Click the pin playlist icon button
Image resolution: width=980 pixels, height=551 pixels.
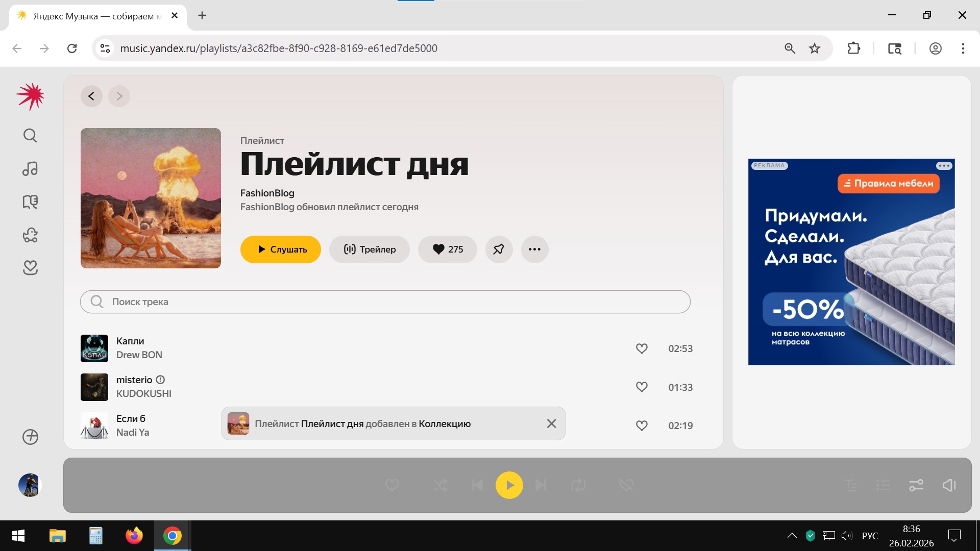tap(499, 249)
